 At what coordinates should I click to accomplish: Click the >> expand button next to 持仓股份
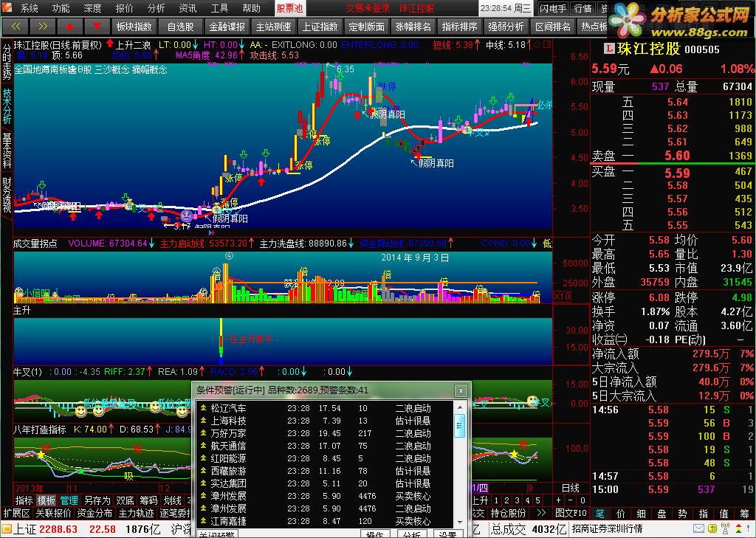point(541,513)
